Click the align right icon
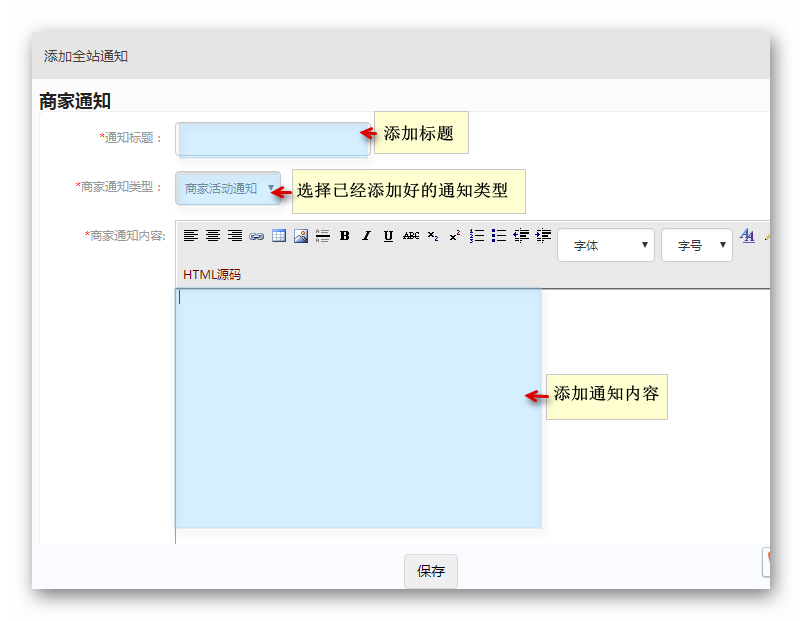The width and height of the screenshot is (802, 621). tap(235, 235)
